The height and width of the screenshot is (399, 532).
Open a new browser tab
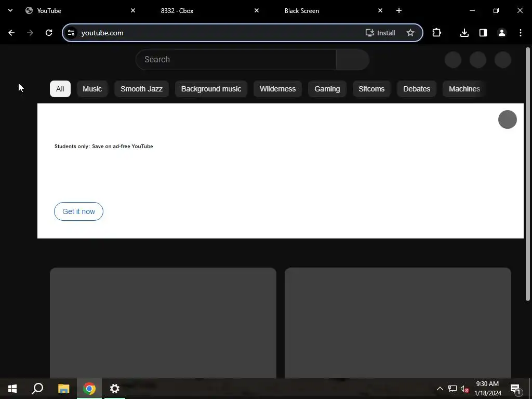click(399, 10)
